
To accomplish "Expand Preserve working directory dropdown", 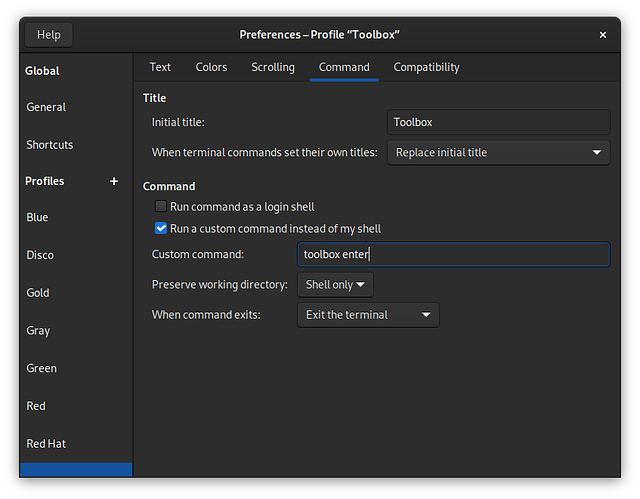I will point(335,285).
